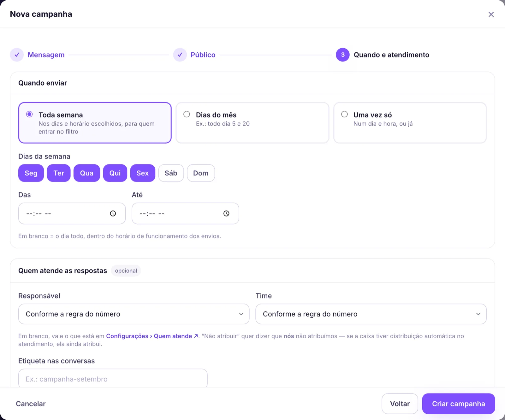Open the Responsável dropdown
The image size is (505, 420).
(x=134, y=314)
